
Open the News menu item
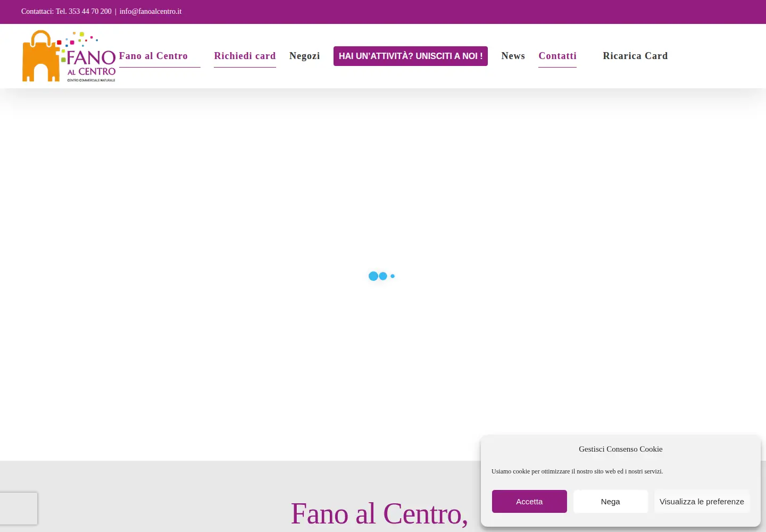click(513, 56)
